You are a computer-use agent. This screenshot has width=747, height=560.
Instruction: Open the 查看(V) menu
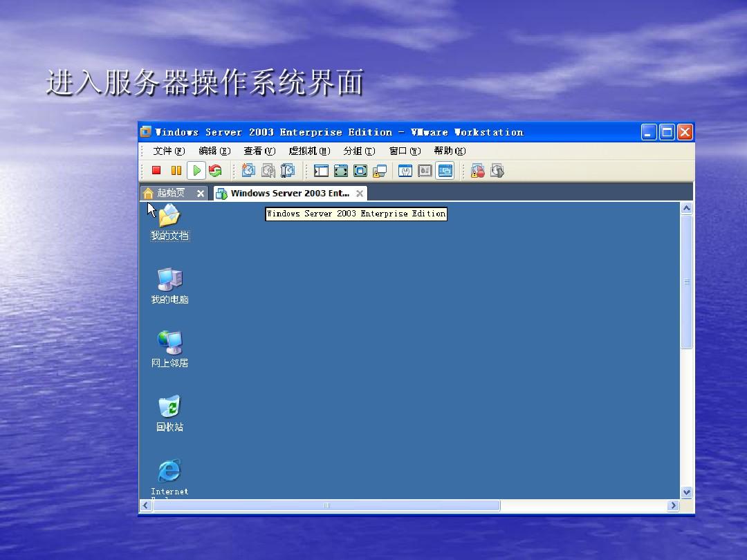pos(259,151)
